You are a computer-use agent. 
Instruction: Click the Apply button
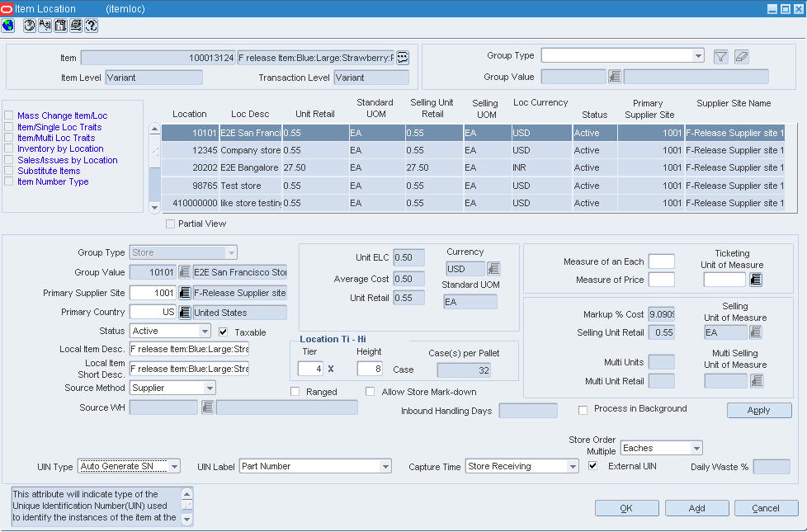click(758, 411)
